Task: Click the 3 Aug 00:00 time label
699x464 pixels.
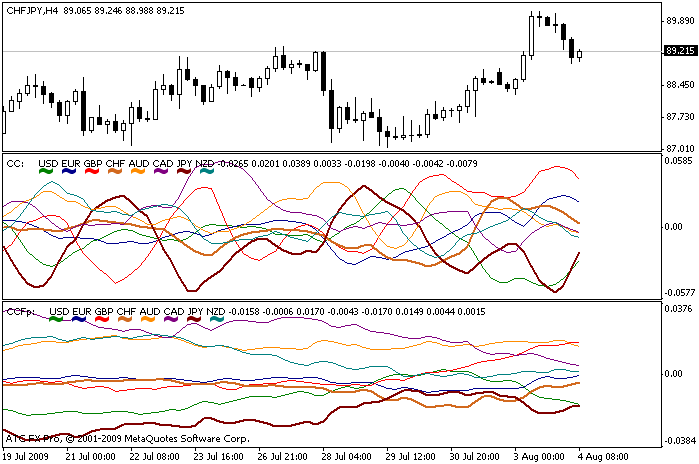Action: pyautogui.click(x=540, y=457)
